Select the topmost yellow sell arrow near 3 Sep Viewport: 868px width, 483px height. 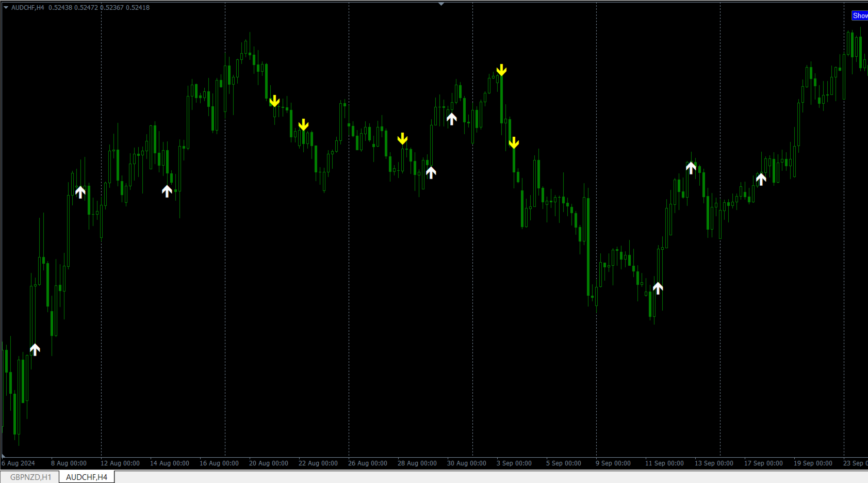tap(501, 70)
